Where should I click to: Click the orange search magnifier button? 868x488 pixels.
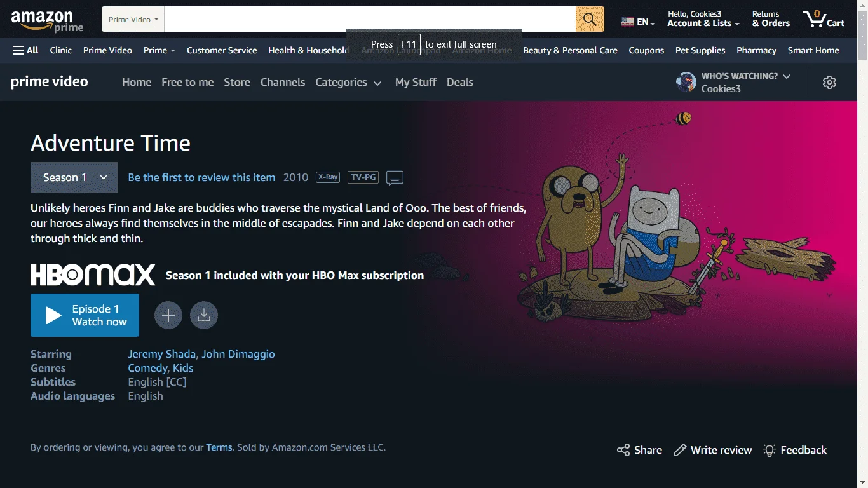click(x=590, y=19)
